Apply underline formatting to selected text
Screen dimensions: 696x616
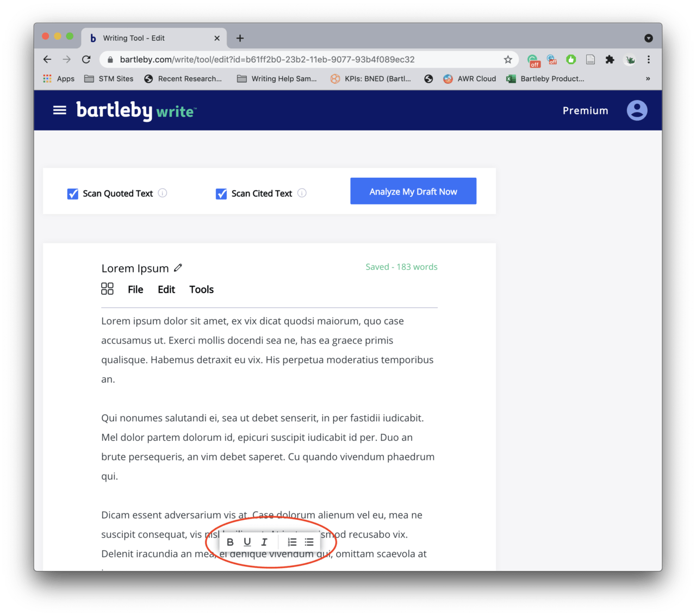click(247, 542)
